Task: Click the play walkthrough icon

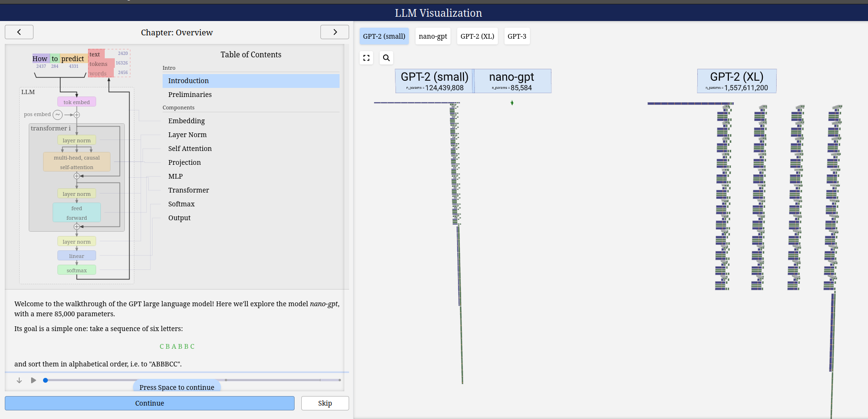Action: (x=33, y=380)
